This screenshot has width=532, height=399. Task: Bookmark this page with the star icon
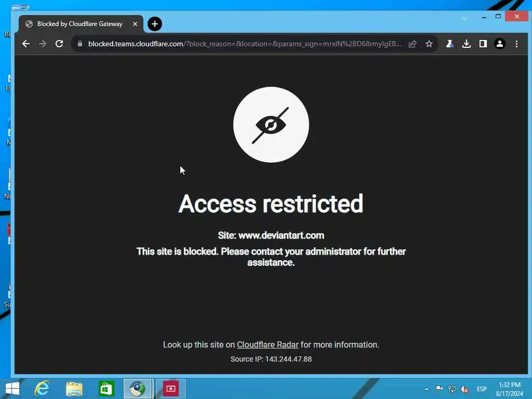[x=429, y=44]
